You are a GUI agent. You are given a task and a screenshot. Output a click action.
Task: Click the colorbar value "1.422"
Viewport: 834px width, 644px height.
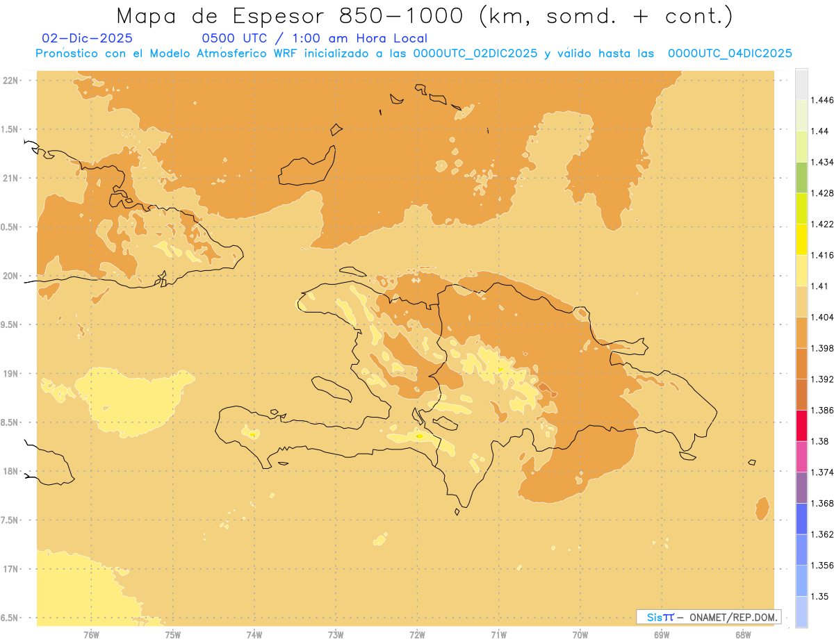click(x=821, y=224)
